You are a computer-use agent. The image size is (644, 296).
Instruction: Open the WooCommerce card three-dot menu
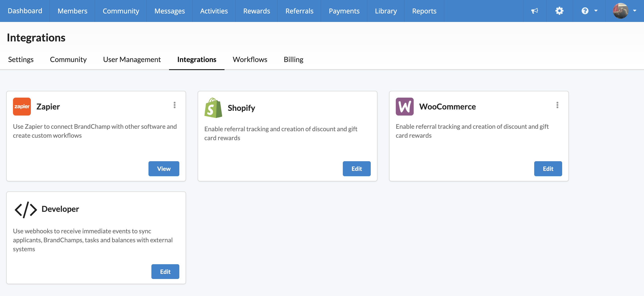coord(557,105)
